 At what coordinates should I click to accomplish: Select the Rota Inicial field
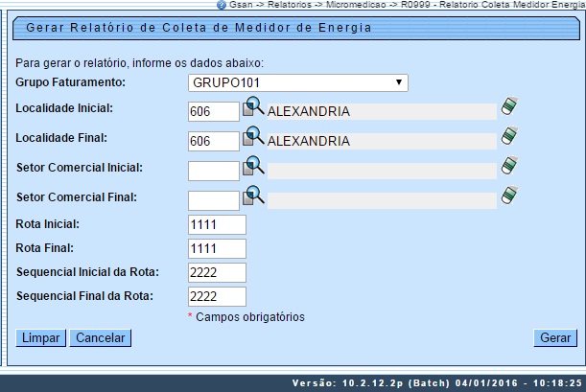218,224
